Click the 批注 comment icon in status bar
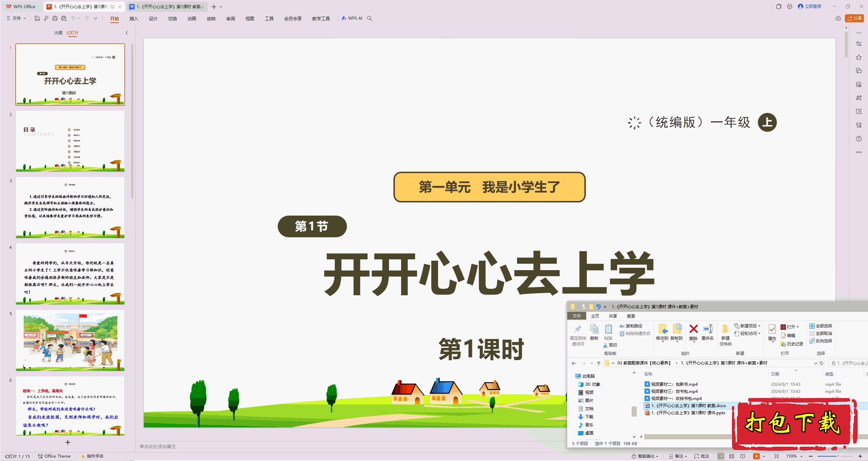 point(702,456)
